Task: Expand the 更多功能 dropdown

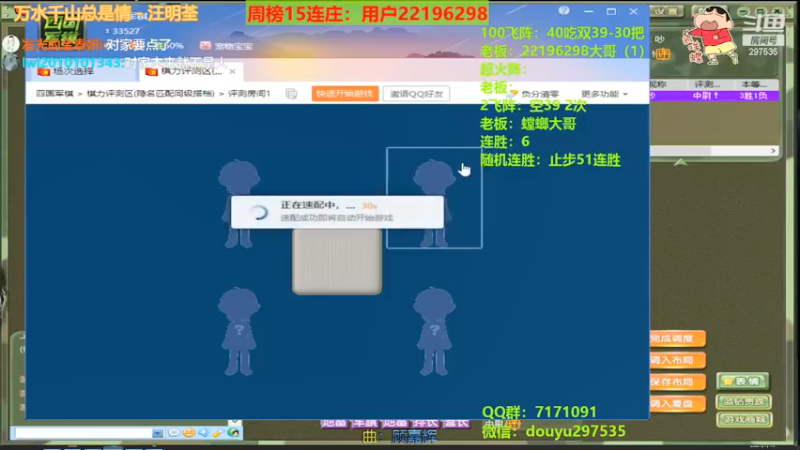Action: point(604,94)
